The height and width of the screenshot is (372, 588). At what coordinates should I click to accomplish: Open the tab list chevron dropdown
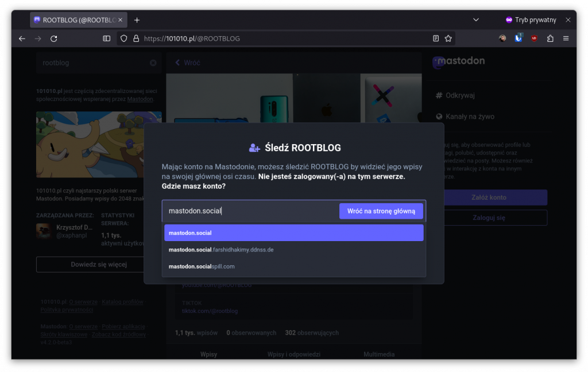point(475,20)
